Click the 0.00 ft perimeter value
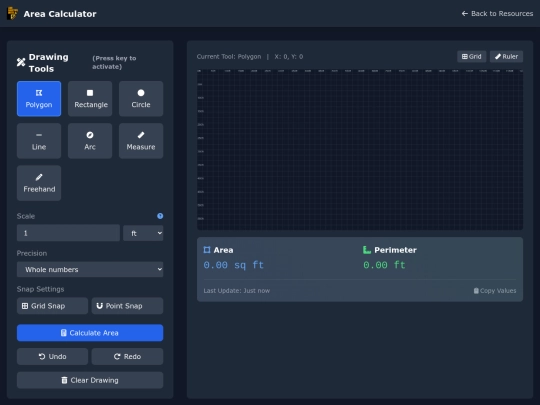The image size is (540, 405). (x=384, y=265)
